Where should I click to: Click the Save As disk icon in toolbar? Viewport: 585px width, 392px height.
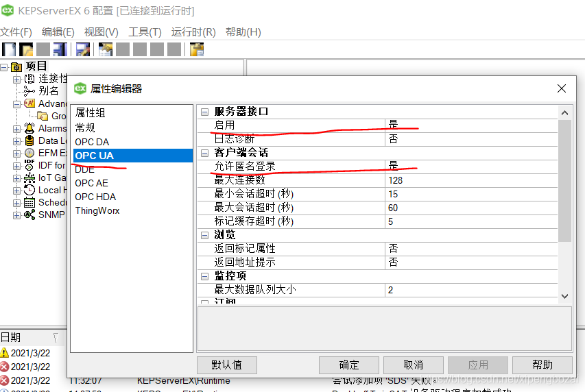click(x=60, y=49)
